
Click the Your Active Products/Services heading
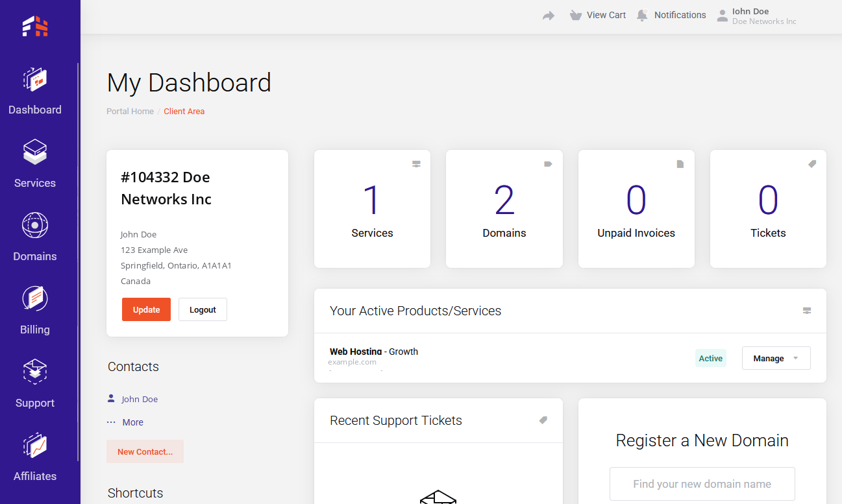[x=415, y=311]
